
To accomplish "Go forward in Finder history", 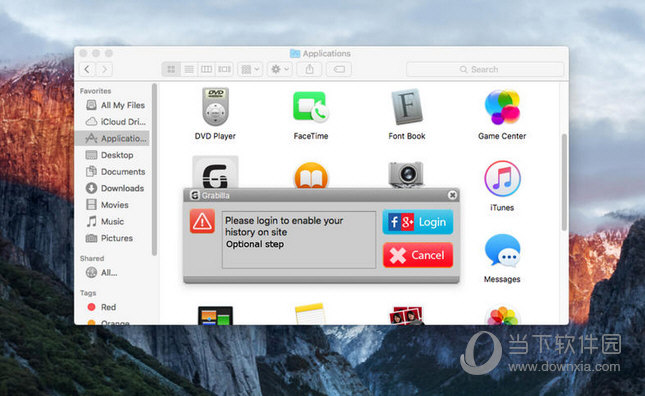I will [104, 69].
